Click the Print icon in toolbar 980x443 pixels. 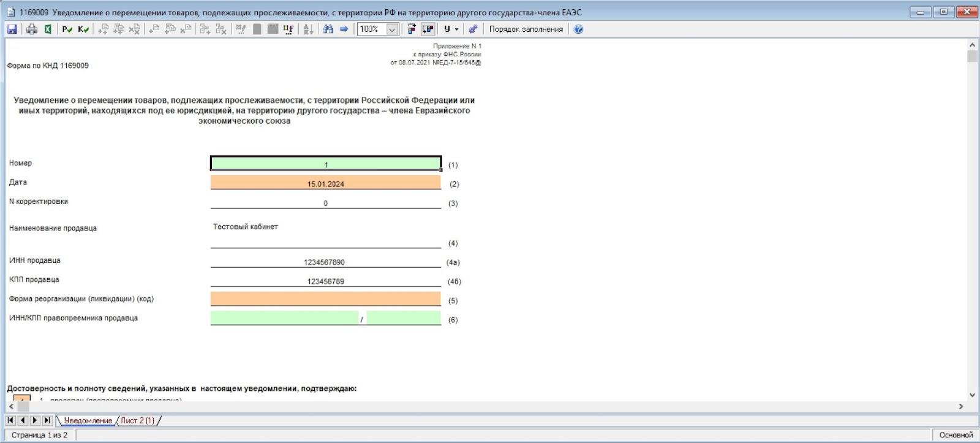(x=32, y=29)
